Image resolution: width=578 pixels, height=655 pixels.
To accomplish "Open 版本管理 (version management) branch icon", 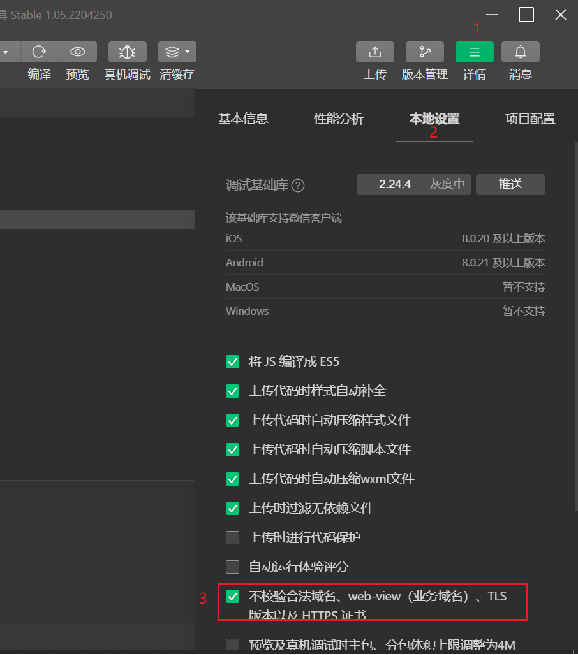I will pos(425,52).
